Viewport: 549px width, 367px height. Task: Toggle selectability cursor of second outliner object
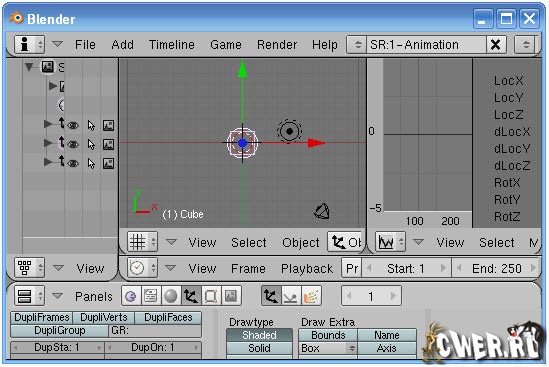(x=91, y=144)
